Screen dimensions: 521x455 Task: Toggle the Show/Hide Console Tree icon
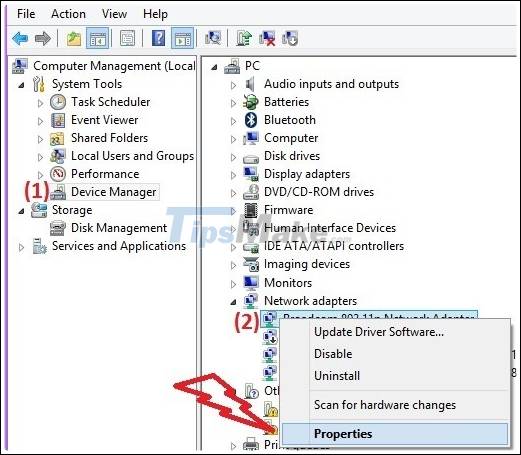(97, 38)
